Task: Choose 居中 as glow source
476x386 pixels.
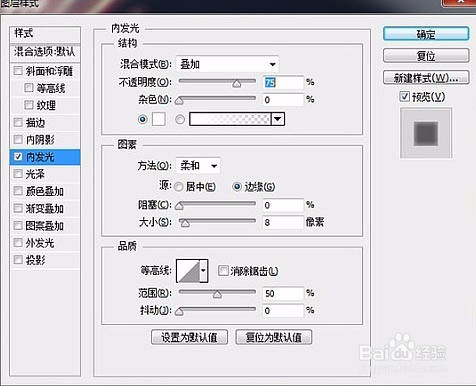Action: click(x=179, y=187)
